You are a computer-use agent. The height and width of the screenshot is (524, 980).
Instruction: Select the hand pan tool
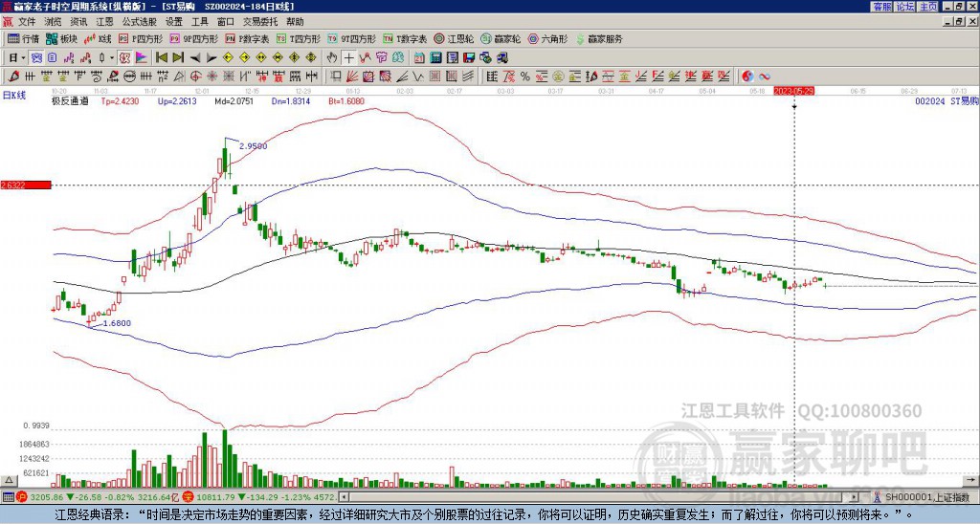[332, 58]
